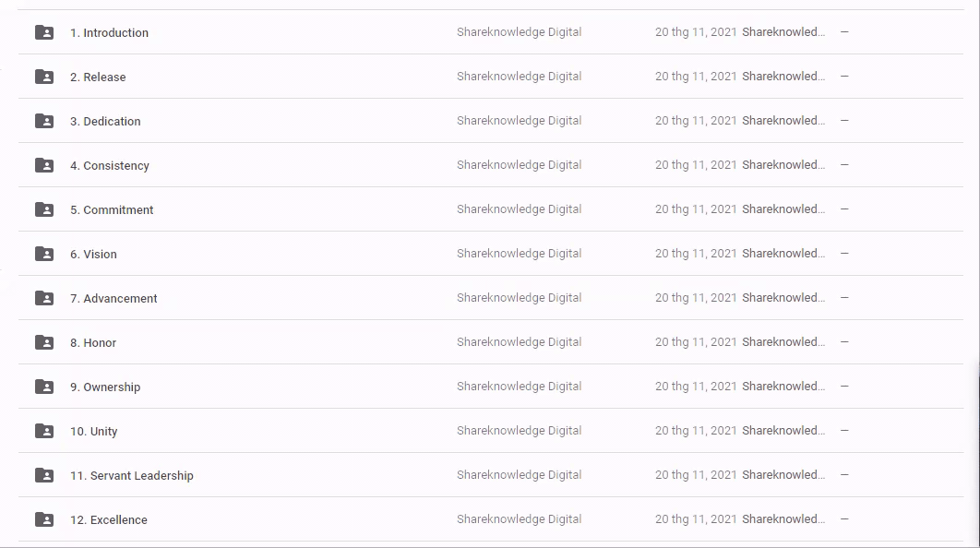Click the shared folder icon for 2. Release
This screenshot has height=548, width=980.
44,77
